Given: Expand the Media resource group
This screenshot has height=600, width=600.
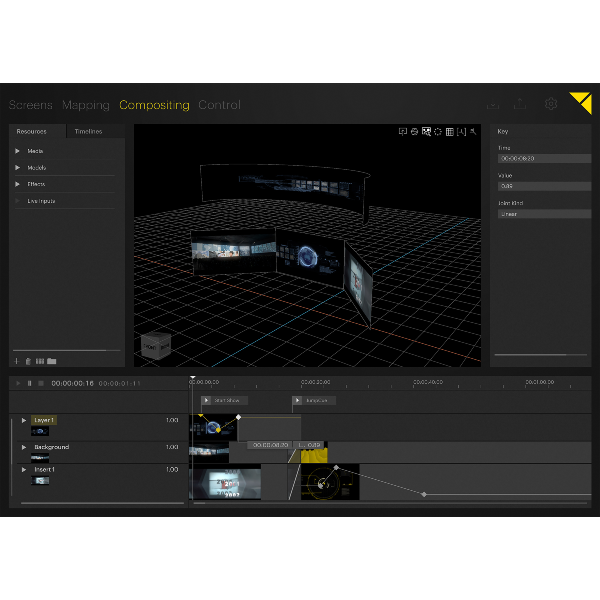Looking at the screenshot, I should pyautogui.click(x=17, y=151).
